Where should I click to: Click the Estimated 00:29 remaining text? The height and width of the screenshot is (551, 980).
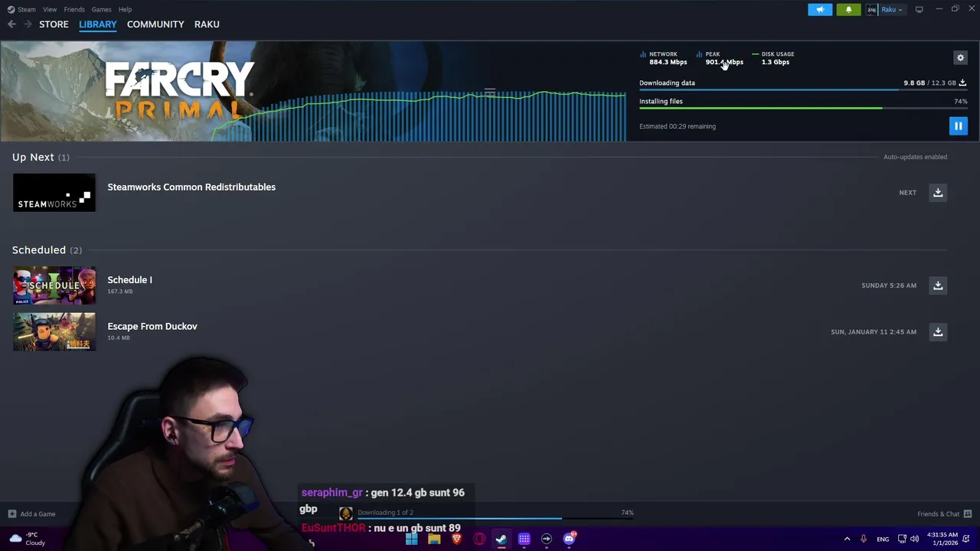click(678, 126)
